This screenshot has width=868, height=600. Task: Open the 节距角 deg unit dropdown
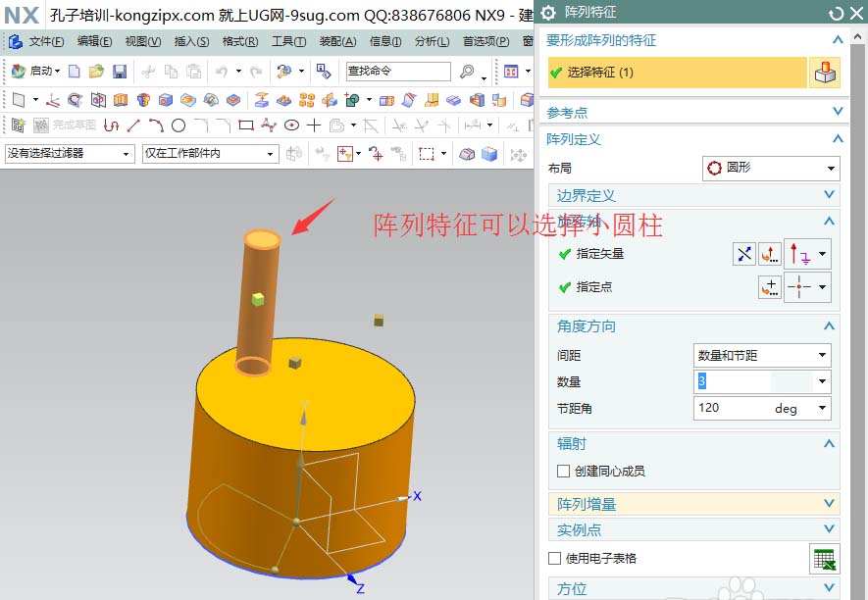[823, 409]
